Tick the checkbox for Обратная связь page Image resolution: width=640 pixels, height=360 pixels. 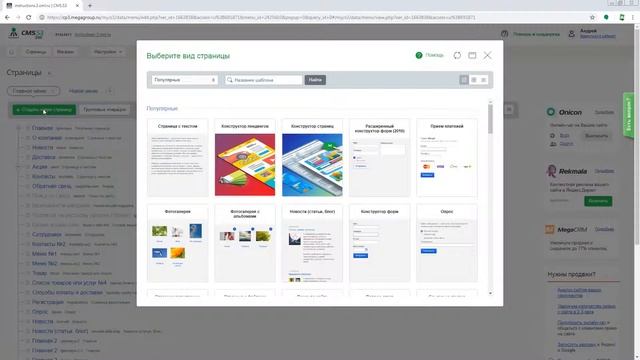tap(28, 186)
